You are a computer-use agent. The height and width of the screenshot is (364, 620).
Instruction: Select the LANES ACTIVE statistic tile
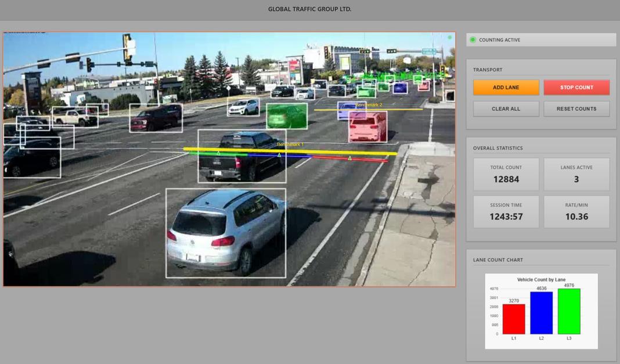(x=576, y=174)
